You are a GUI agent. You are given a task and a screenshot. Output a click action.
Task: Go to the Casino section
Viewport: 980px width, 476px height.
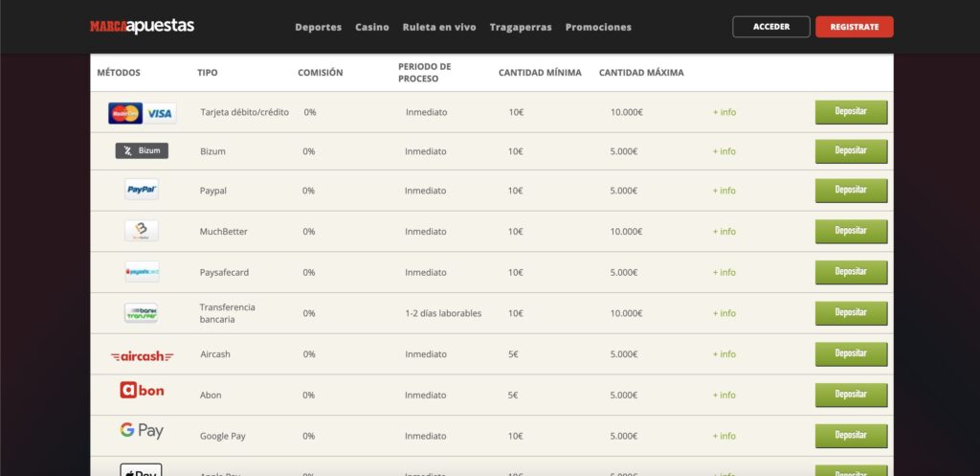[x=371, y=27]
